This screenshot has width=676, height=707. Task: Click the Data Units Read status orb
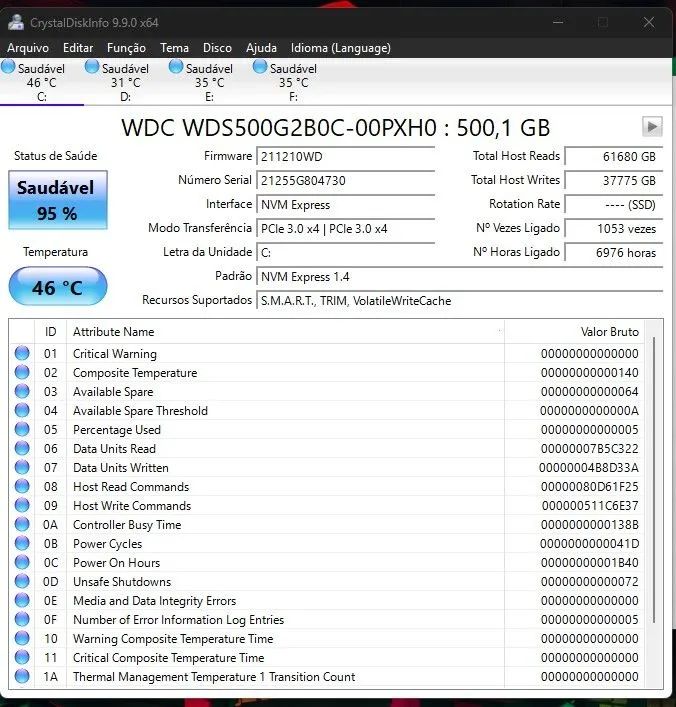(x=22, y=448)
